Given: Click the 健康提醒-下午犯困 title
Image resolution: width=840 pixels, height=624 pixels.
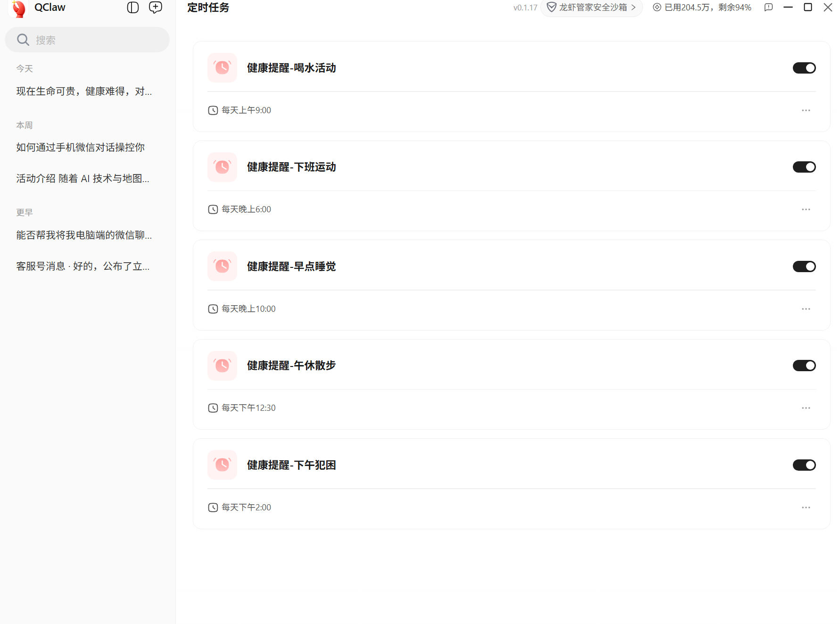Looking at the screenshot, I should point(291,465).
